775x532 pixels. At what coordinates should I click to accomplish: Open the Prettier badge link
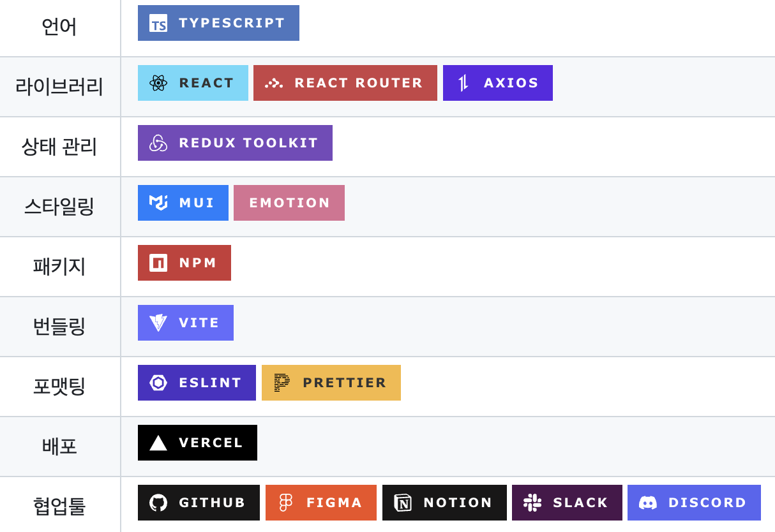(331, 383)
